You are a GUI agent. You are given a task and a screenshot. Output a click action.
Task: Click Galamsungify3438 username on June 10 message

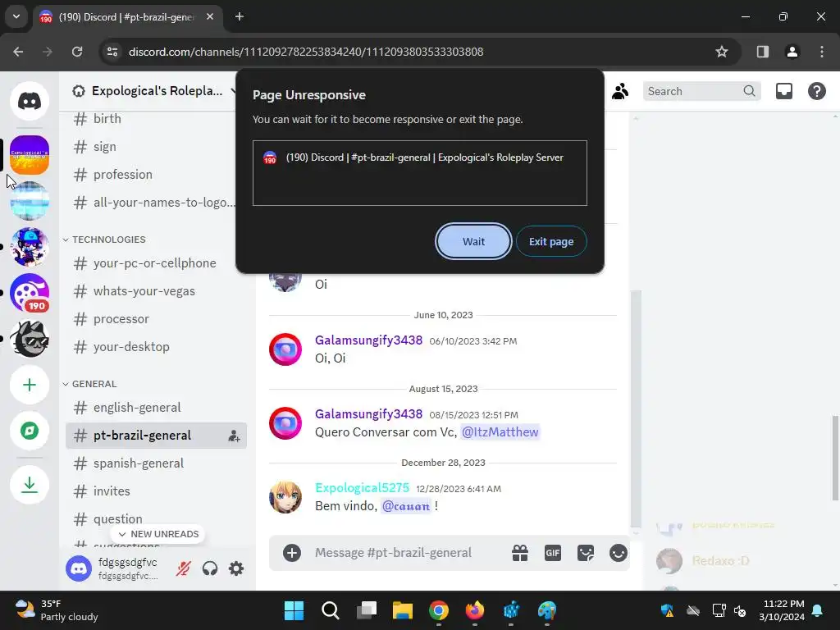tap(368, 340)
